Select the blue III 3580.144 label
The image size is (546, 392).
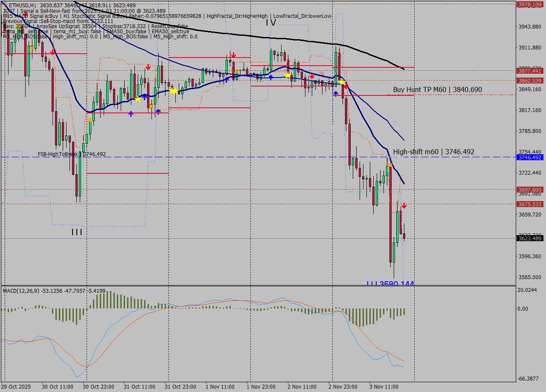tap(390, 283)
